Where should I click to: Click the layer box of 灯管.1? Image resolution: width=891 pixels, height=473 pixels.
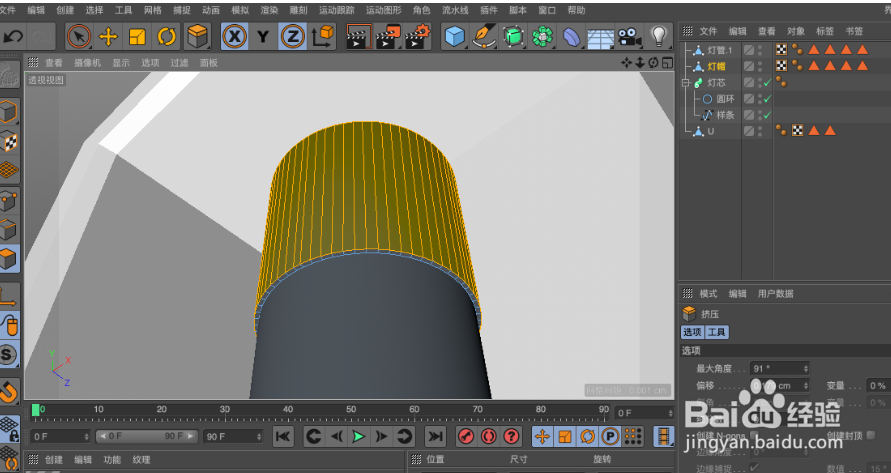[749, 50]
